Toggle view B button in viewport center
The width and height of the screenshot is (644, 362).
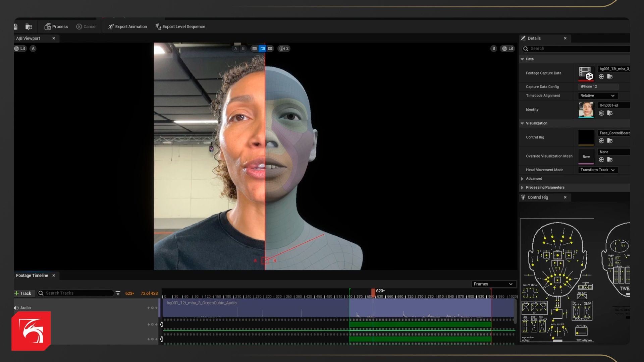tap(244, 49)
